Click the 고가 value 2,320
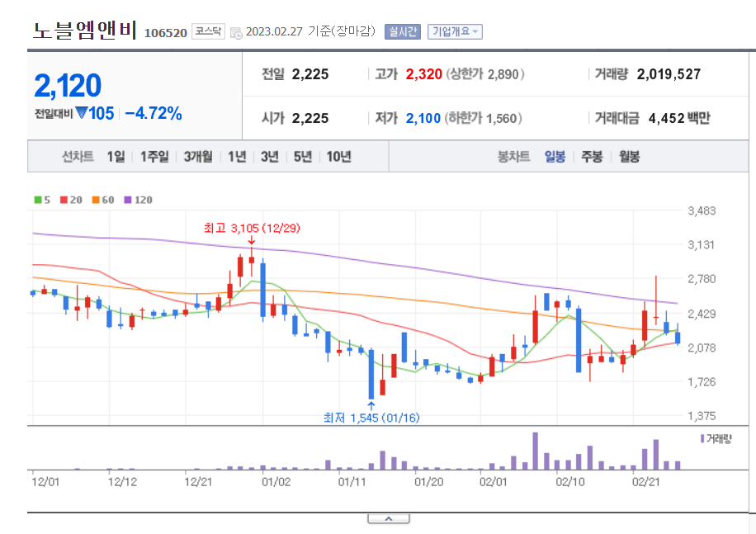Image resolution: width=756 pixels, height=534 pixels. pyautogui.click(x=423, y=74)
